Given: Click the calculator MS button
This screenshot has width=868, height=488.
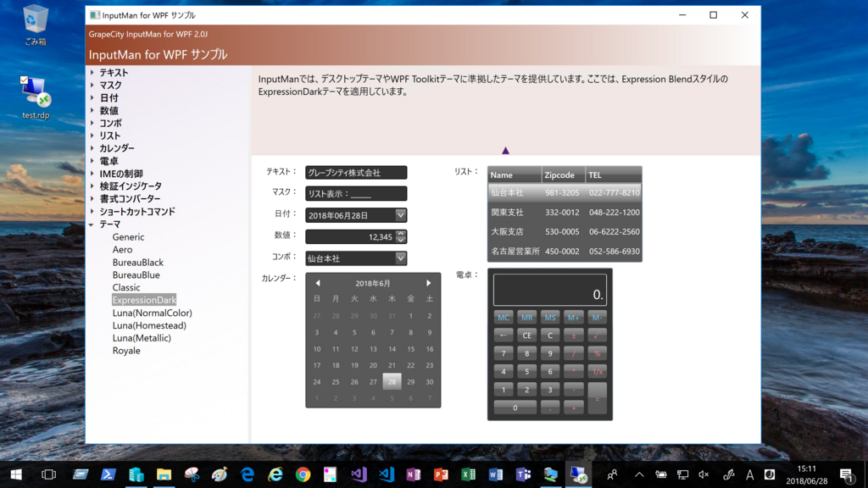Looking at the screenshot, I should [549, 318].
